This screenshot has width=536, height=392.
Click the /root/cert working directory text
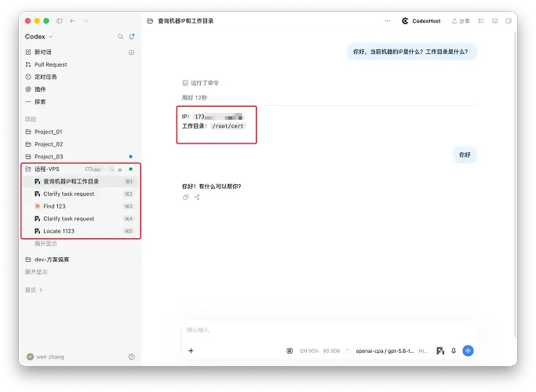point(228,126)
